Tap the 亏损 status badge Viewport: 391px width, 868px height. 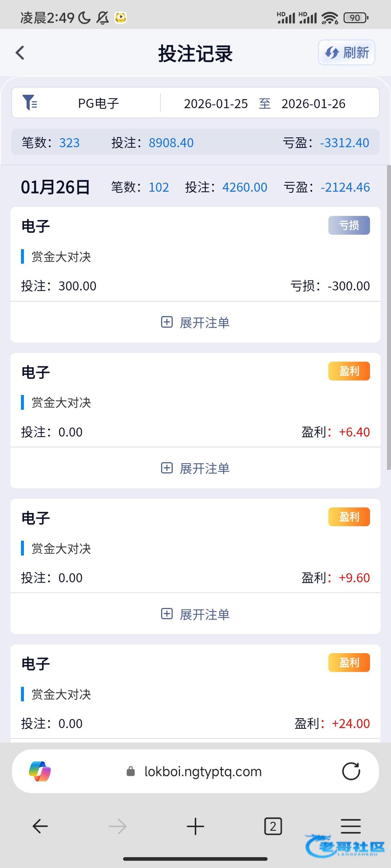point(349,225)
